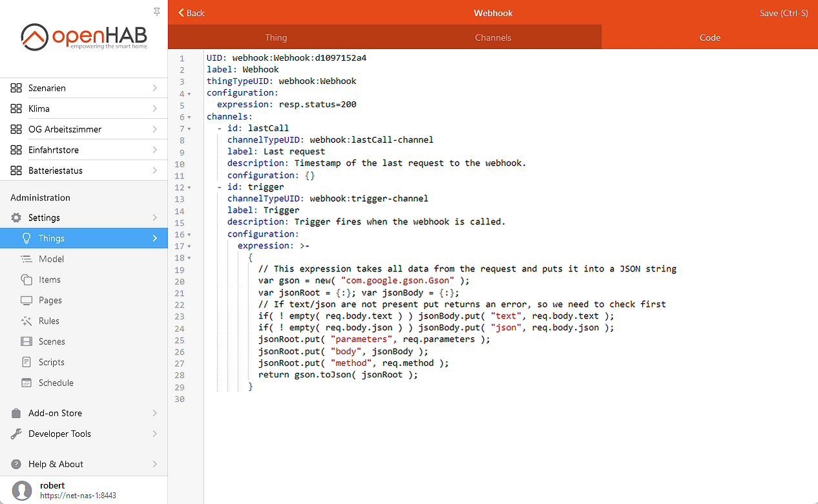Expand the Settings chevron
The width and height of the screenshot is (818, 504).
click(x=155, y=218)
